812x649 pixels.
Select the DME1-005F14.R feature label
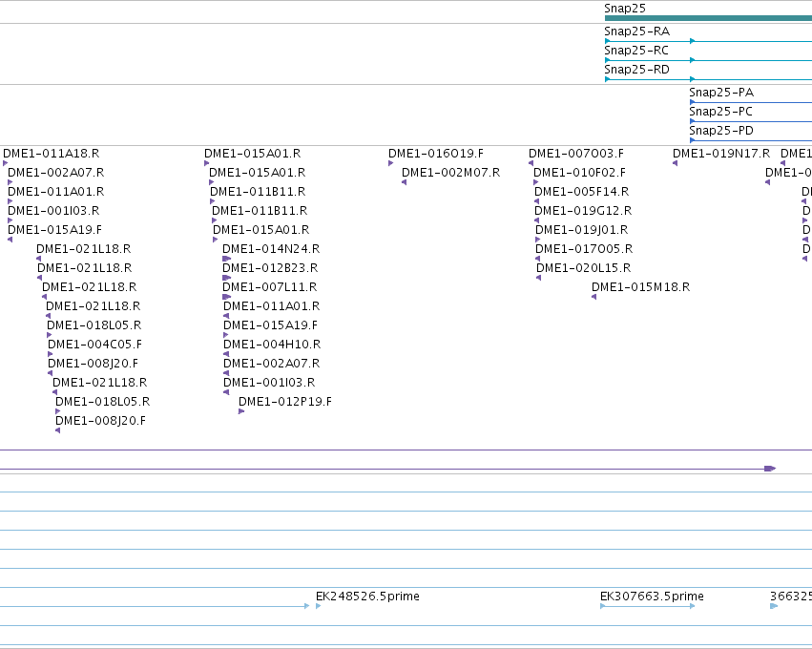[x=581, y=192]
